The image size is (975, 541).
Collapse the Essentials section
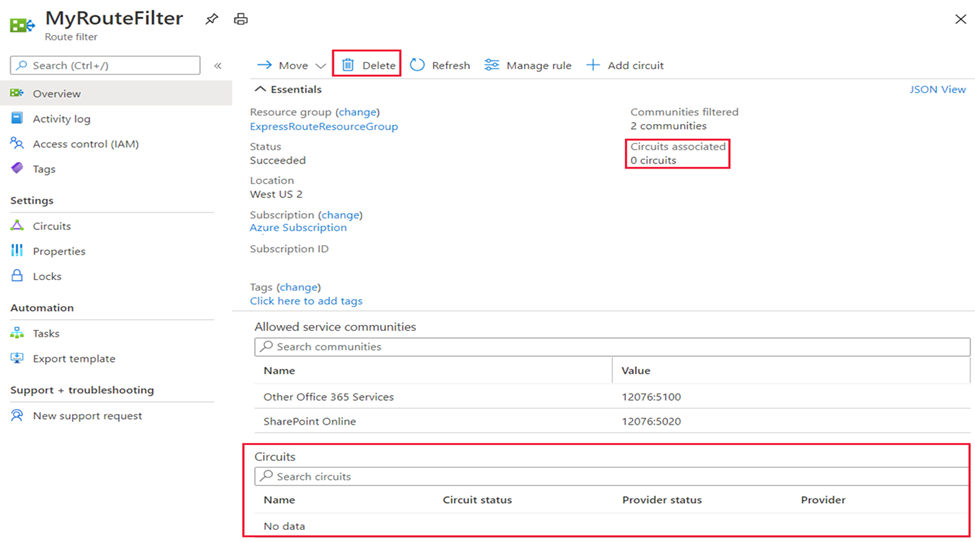tap(261, 90)
